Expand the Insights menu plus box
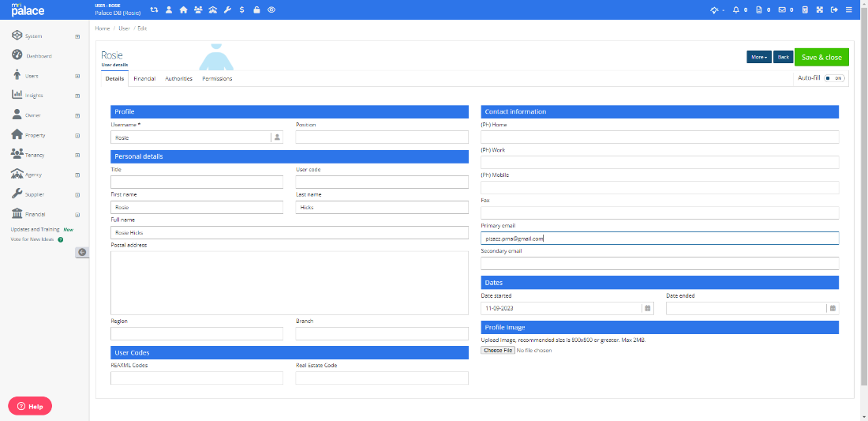The width and height of the screenshot is (868, 421). [77, 96]
